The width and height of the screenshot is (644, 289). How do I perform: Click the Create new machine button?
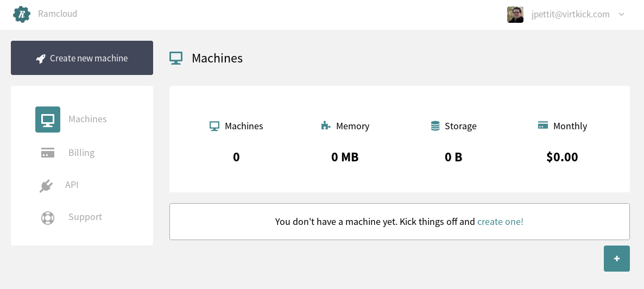point(82,58)
